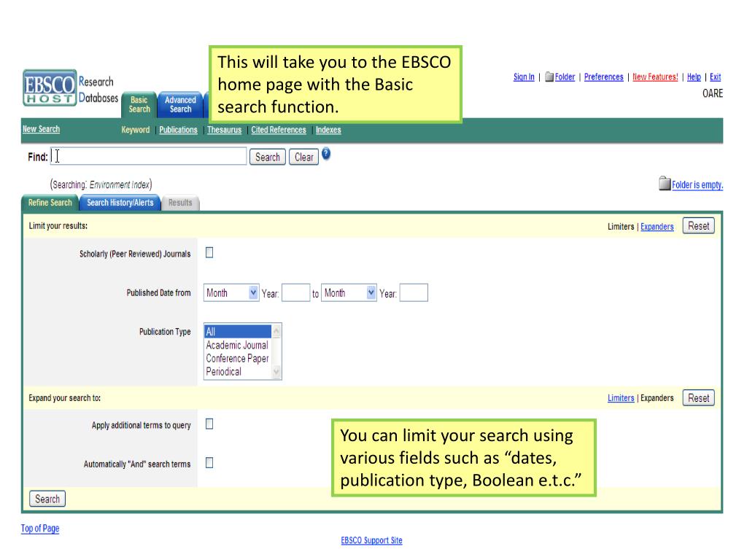Image resolution: width=747 pixels, height=560 pixels.
Task: Click the bottom Search button
Action: (x=47, y=499)
